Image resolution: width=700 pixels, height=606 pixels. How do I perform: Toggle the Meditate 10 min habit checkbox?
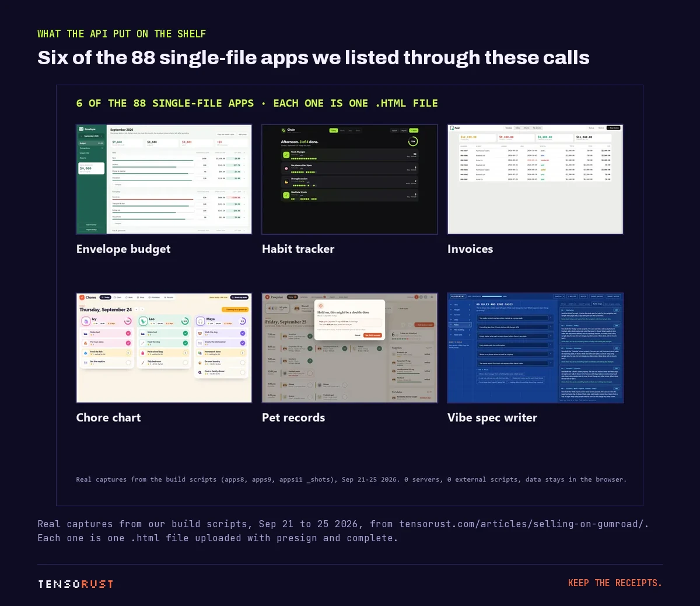click(286, 196)
